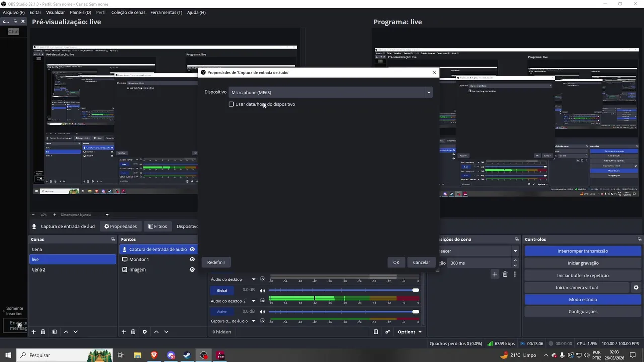Image resolution: width=644 pixels, height=362 pixels.
Task: Remove the selected source with the Fontes trash icon
Action: [x=133, y=332]
